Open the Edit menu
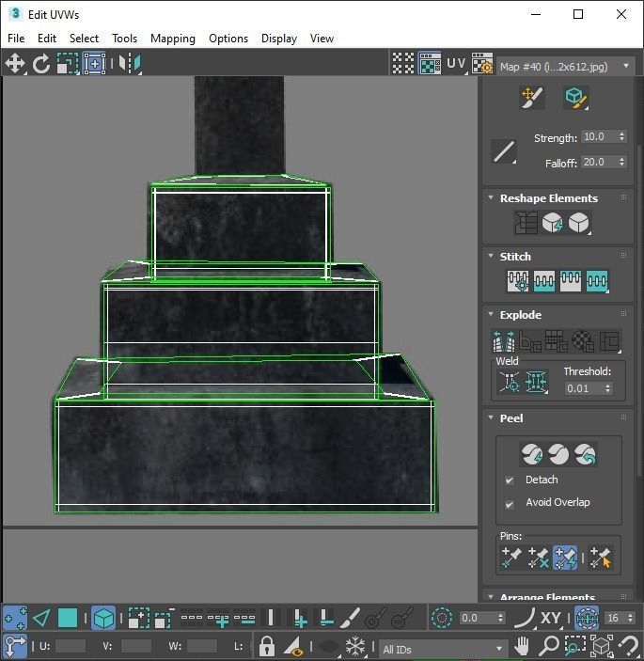 (47, 39)
